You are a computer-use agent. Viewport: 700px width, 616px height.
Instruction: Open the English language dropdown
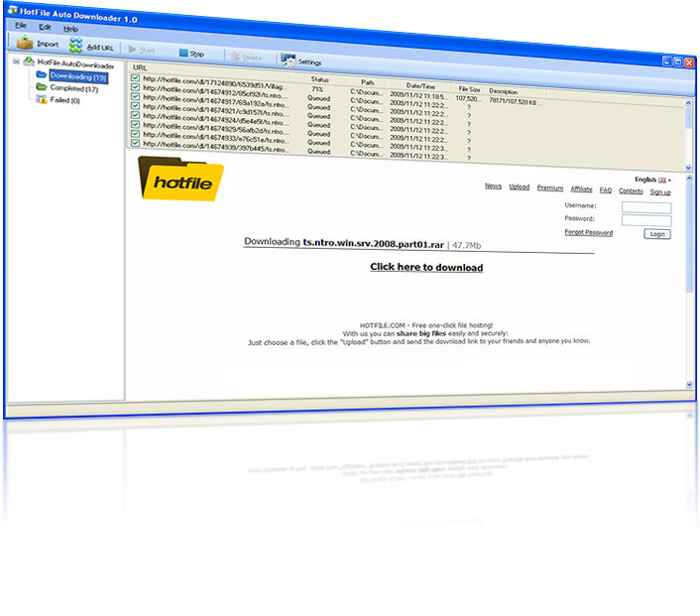pyautogui.click(x=652, y=180)
